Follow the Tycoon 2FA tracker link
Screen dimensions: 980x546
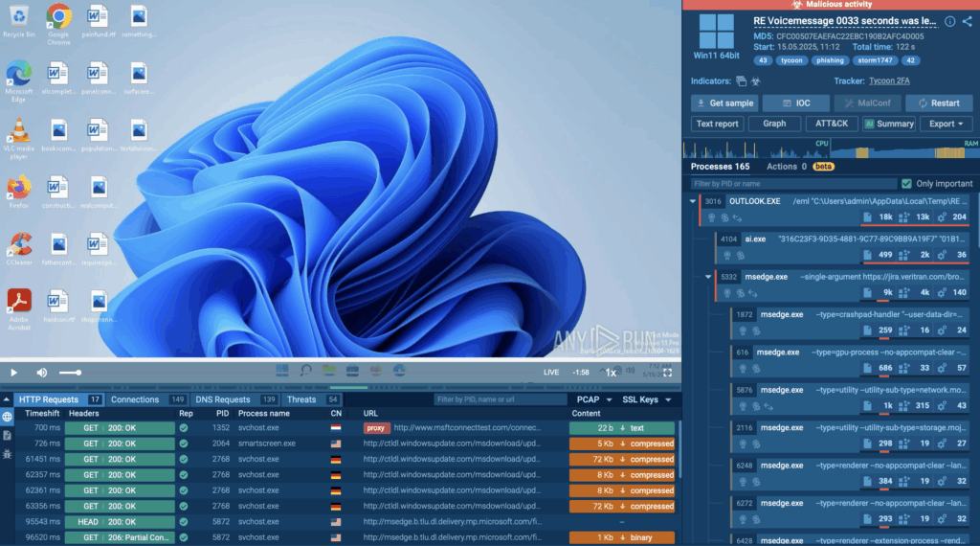(889, 80)
